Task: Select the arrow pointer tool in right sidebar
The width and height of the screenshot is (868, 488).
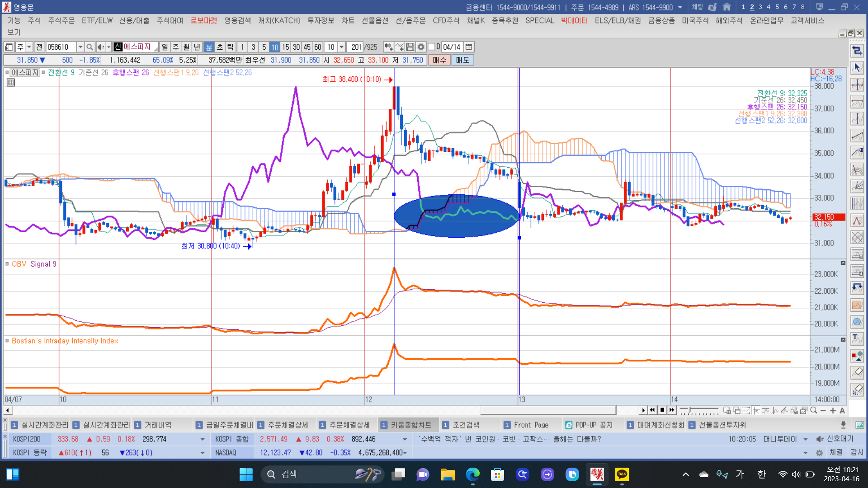Action: [x=857, y=68]
